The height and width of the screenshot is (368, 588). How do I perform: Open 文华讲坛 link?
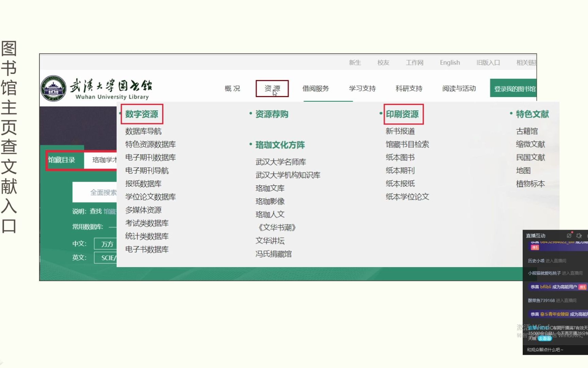pos(270,241)
